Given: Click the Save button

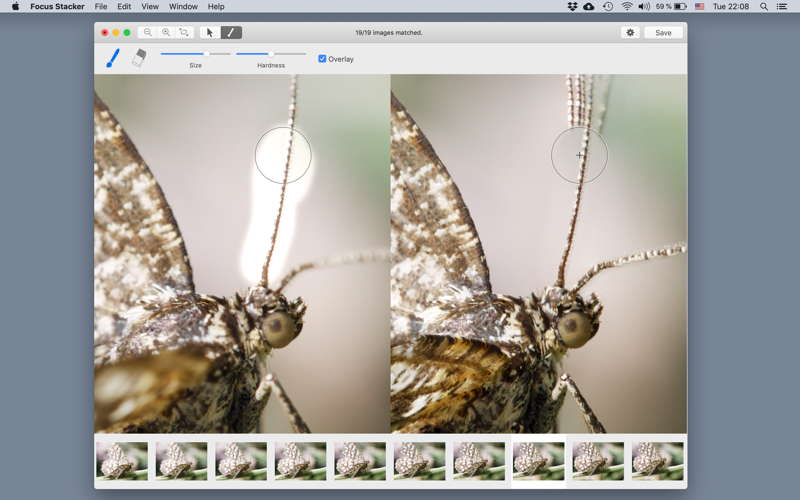Looking at the screenshot, I should (663, 33).
